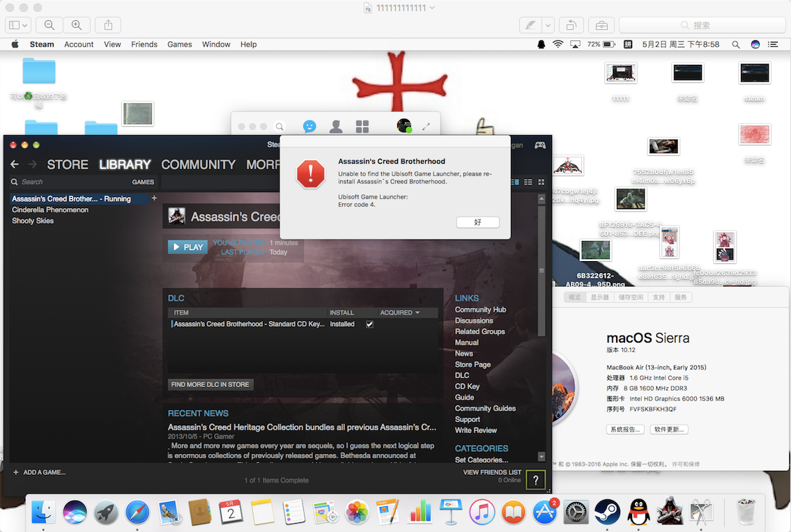This screenshot has width=791, height=532.
Task: Open Photos from the Dock
Action: coord(357,513)
